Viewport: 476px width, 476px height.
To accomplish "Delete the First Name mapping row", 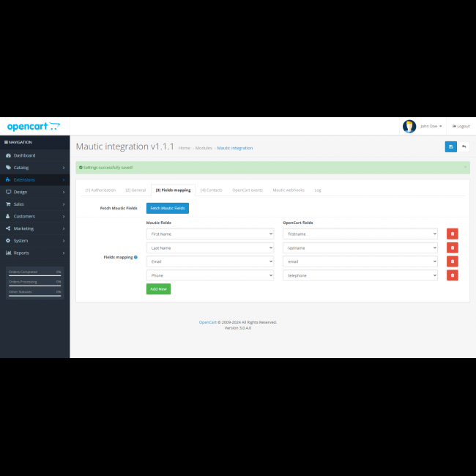I will (x=452, y=234).
